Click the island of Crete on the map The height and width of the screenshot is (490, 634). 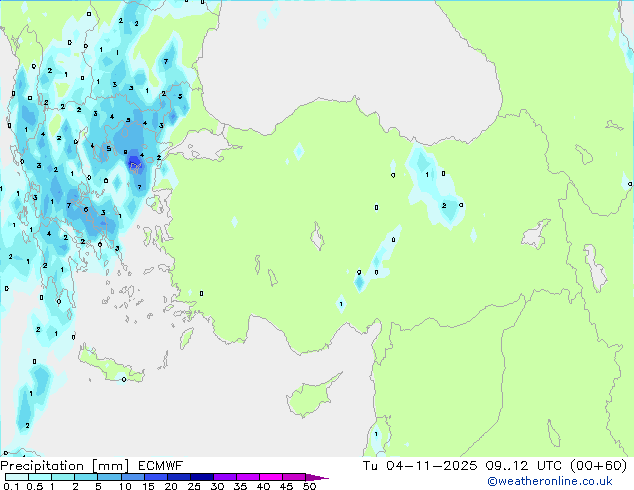pyautogui.click(x=109, y=366)
